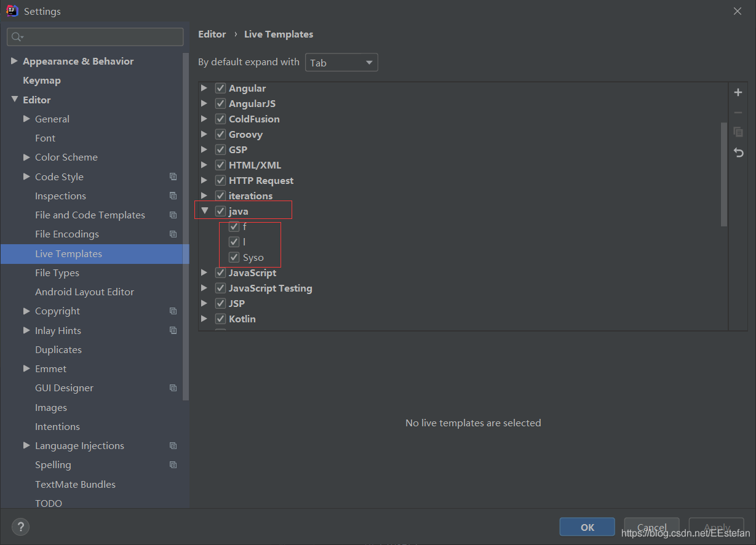The width and height of the screenshot is (756, 545).
Task: Click the add template plus icon
Action: 738,92
